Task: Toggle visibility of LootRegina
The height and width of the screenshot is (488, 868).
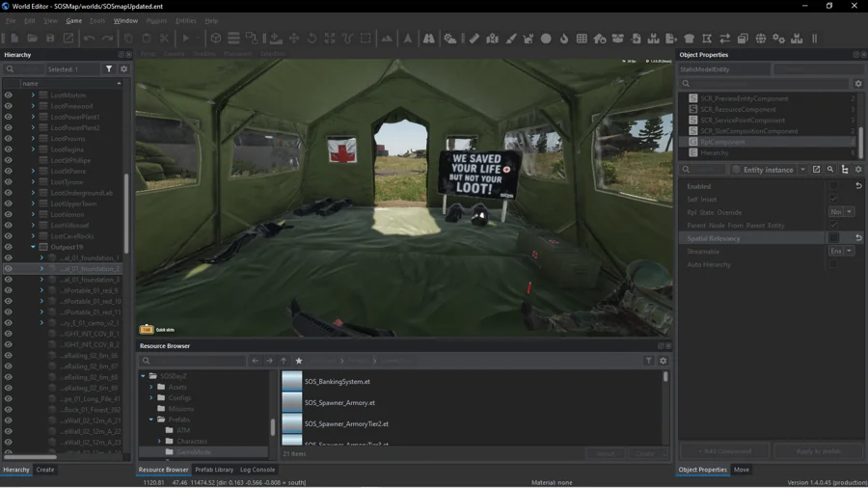Action: pos(9,149)
